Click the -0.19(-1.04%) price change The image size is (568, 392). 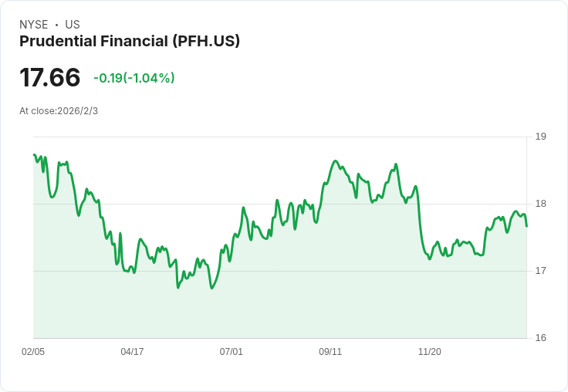tap(134, 78)
